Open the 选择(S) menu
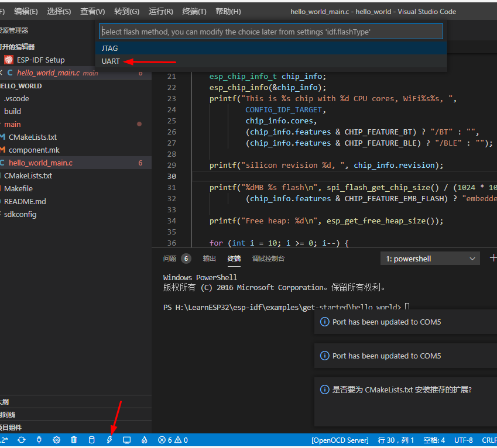Viewport: 497px width, 448px height. (59, 12)
